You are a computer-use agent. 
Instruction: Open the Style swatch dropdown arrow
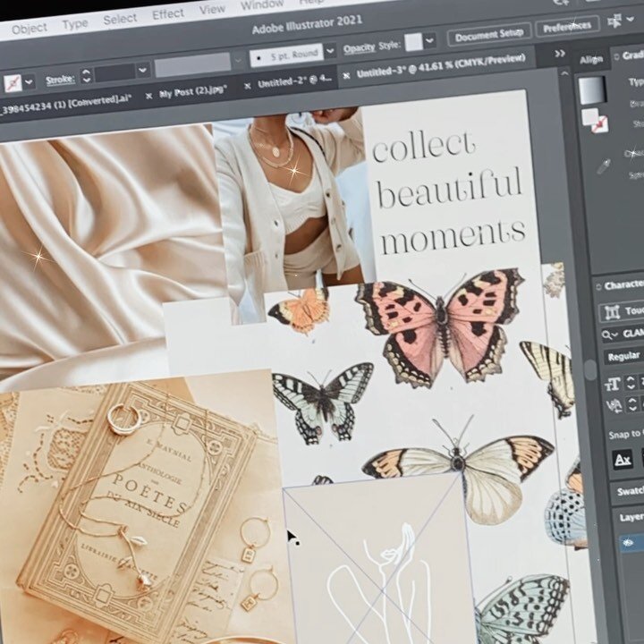[x=430, y=40]
